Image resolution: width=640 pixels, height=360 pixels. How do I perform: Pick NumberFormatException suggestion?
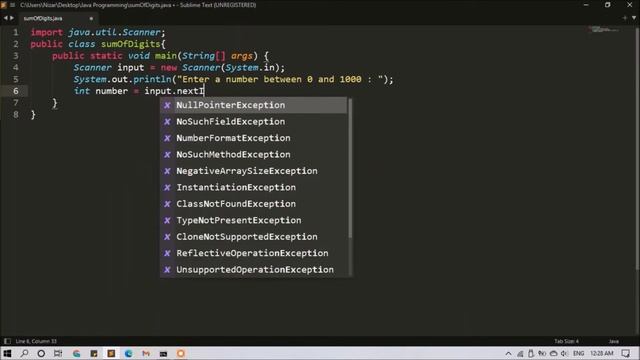253,138
